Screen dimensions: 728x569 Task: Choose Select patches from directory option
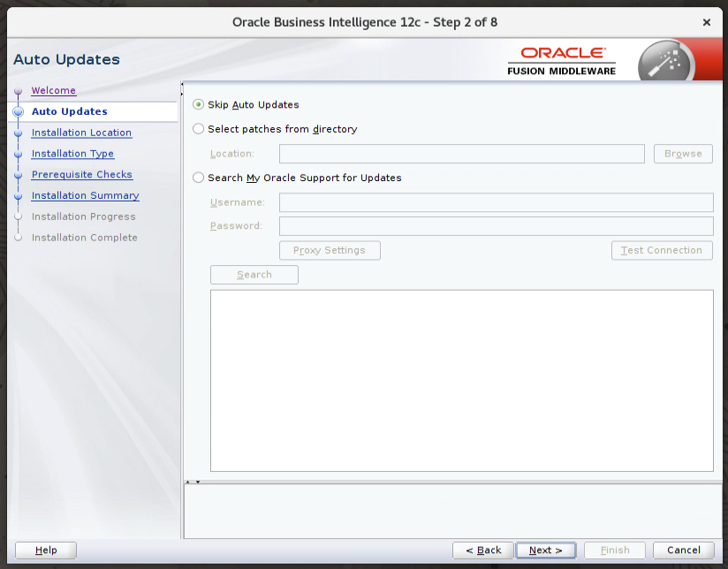[x=198, y=129]
